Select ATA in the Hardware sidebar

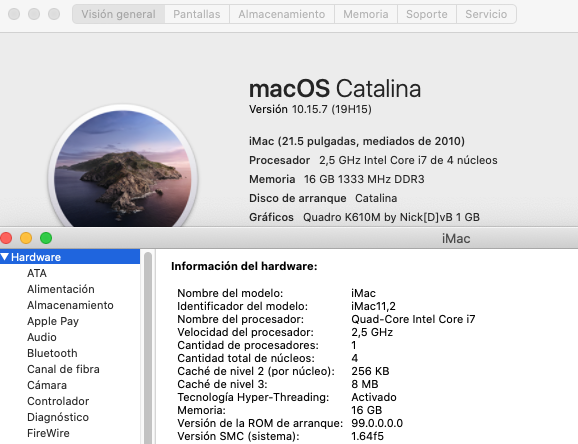37,273
